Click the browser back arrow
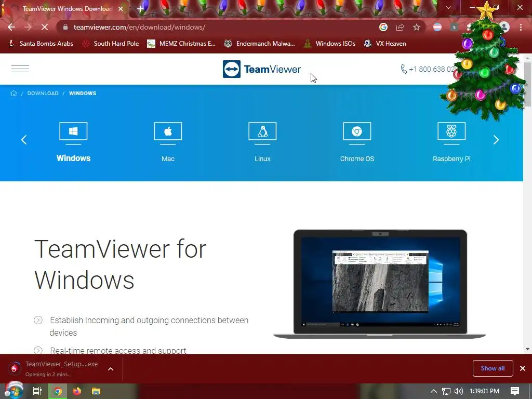The height and width of the screenshot is (399, 532). coord(11,27)
